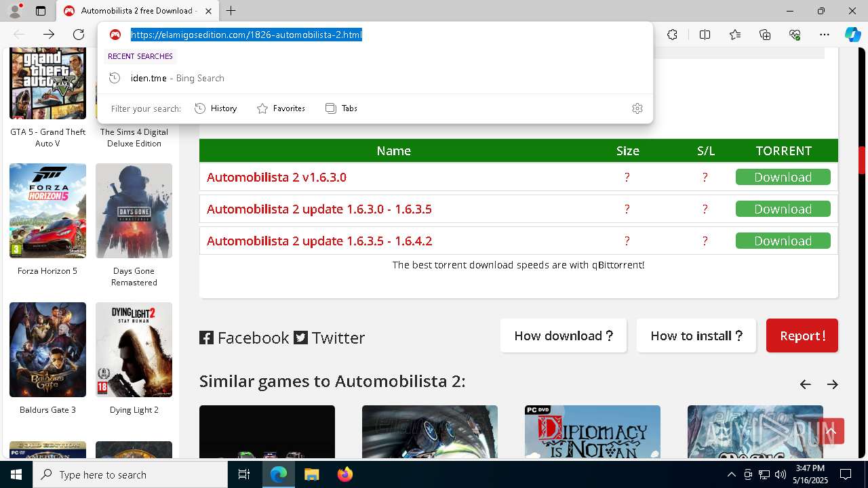This screenshot has height=488, width=868.
Task: Reload the page with Refresh icon
Action: tap(79, 35)
